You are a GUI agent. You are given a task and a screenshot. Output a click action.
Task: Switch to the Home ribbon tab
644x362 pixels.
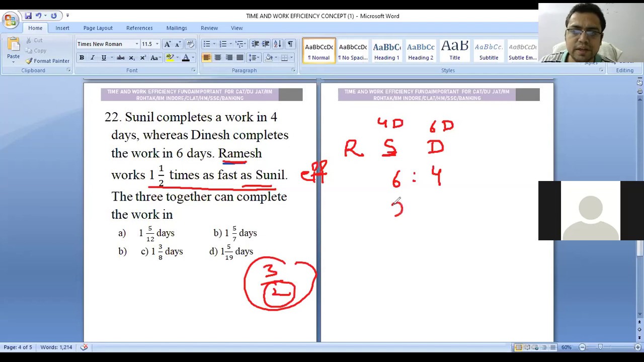coord(35,28)
